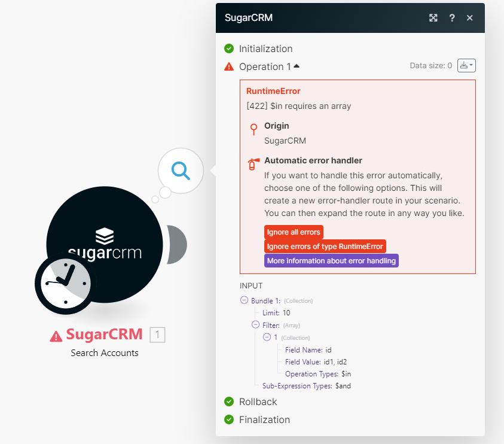
Task: Open More information about error handling
Action: click(331, 261)
